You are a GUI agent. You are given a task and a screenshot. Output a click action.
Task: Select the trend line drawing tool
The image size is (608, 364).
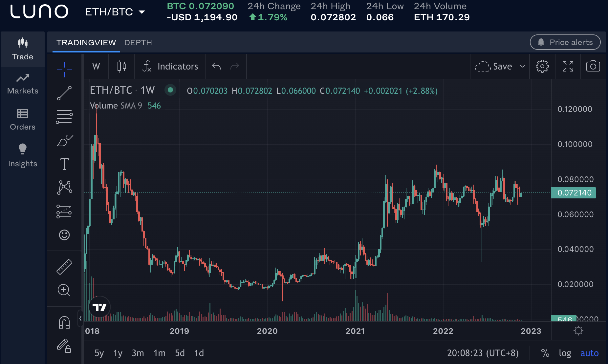(64, 93)
